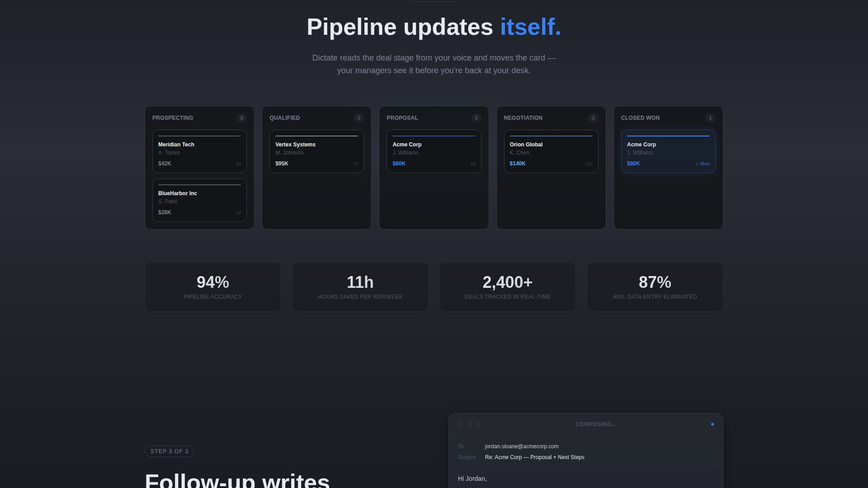
Task: Open the Meridian Tech deal card
Action: (x=199, y=151)
